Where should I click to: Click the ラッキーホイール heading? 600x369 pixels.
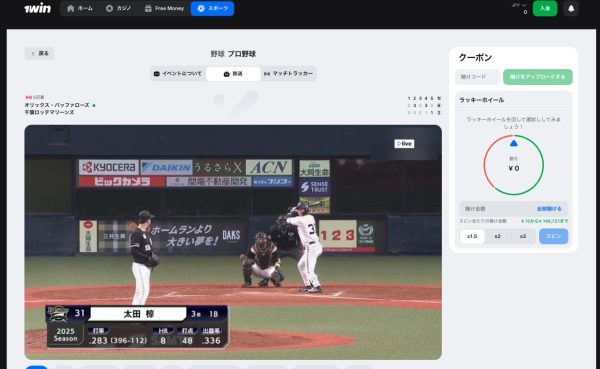click(481, 100)
